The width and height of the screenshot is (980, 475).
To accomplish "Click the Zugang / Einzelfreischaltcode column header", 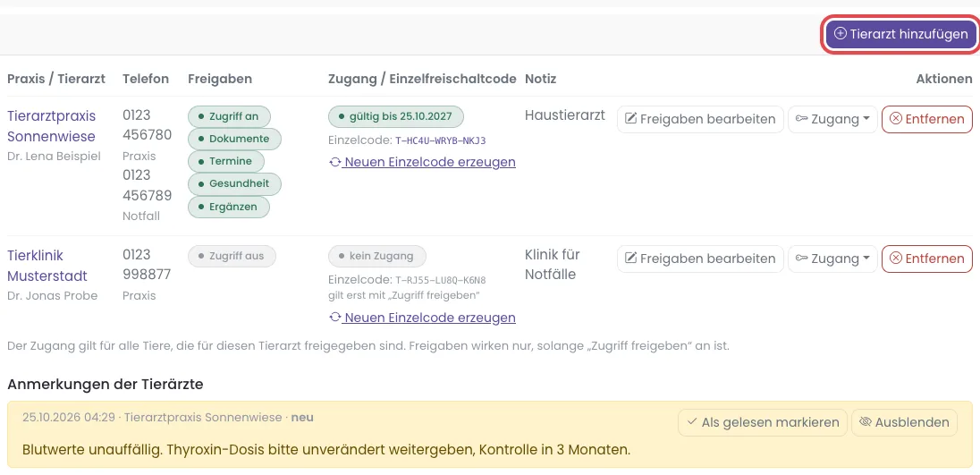I will 423,79.
